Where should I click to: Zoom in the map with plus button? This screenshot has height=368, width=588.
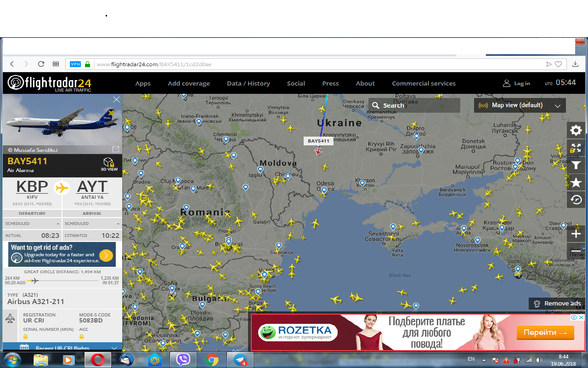pos(576,234)
